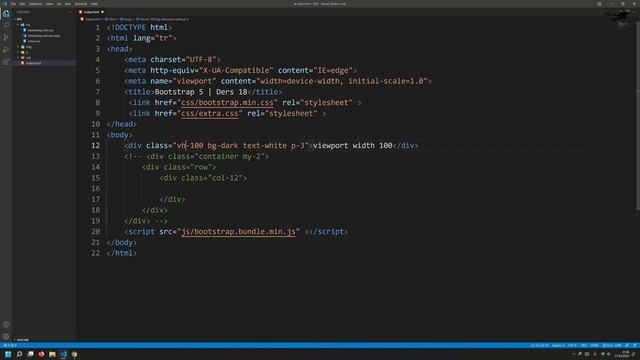Open the Terminal menu
The image size is (640, 360).
point(81,4)
